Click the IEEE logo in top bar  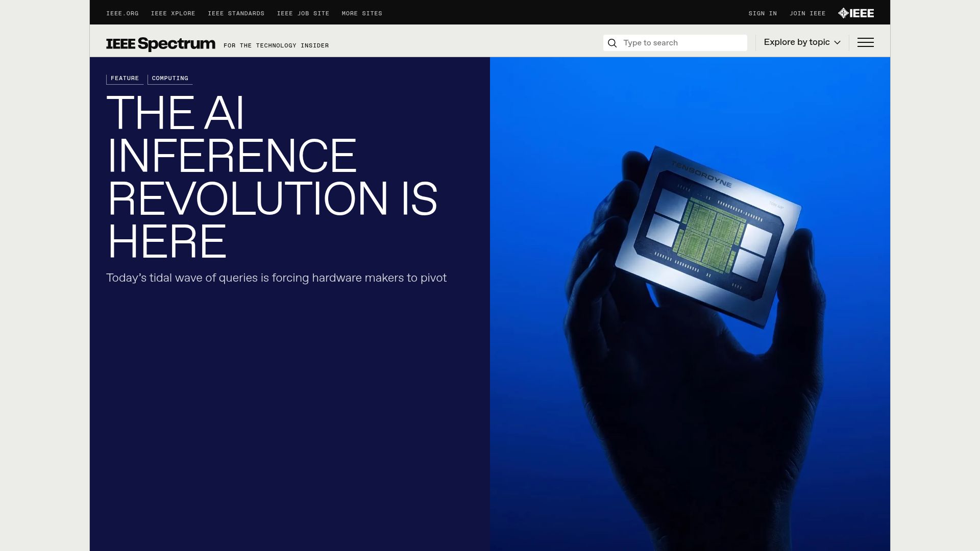856,13
